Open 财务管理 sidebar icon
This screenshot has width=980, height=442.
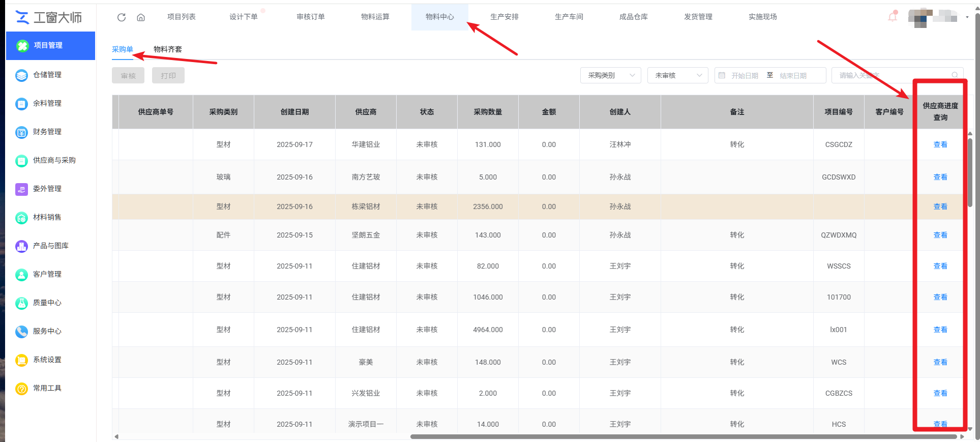(x=21, y=132)
